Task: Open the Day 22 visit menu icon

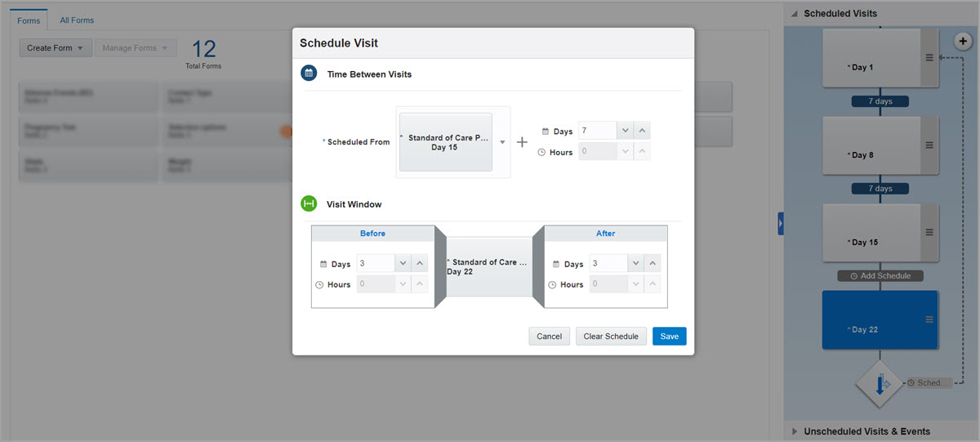Action: [x=929, y=319]
